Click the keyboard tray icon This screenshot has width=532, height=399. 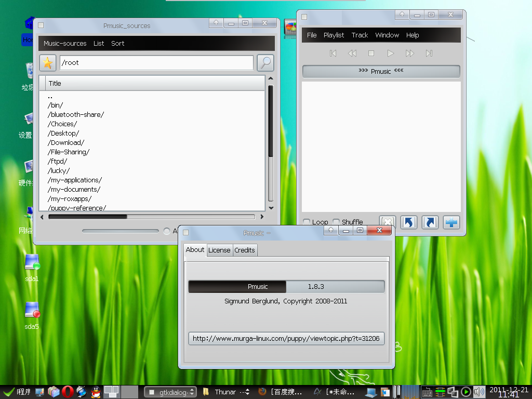click(x=427, y=392)
